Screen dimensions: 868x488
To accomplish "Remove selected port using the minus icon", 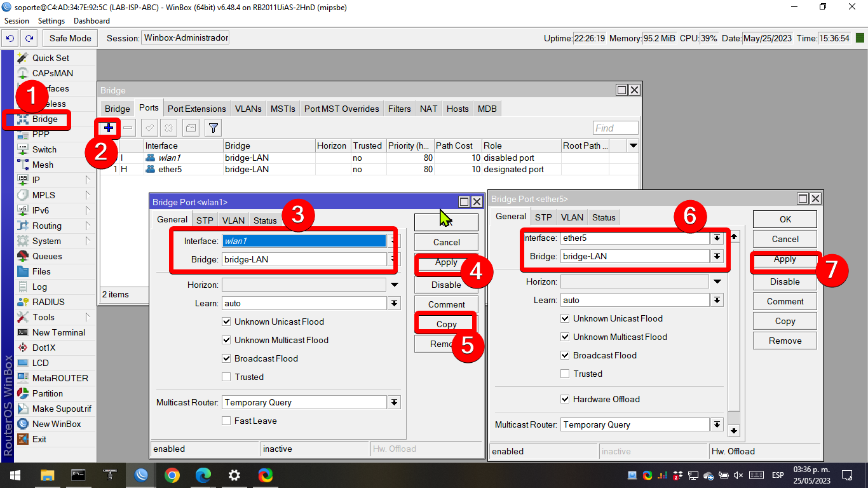I will point(127,128).
